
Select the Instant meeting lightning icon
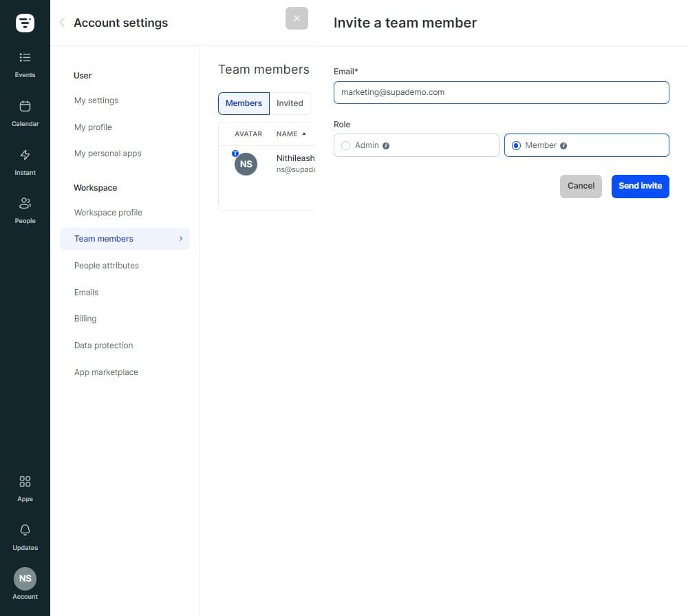pyautogui.click(x=25, y=160)
